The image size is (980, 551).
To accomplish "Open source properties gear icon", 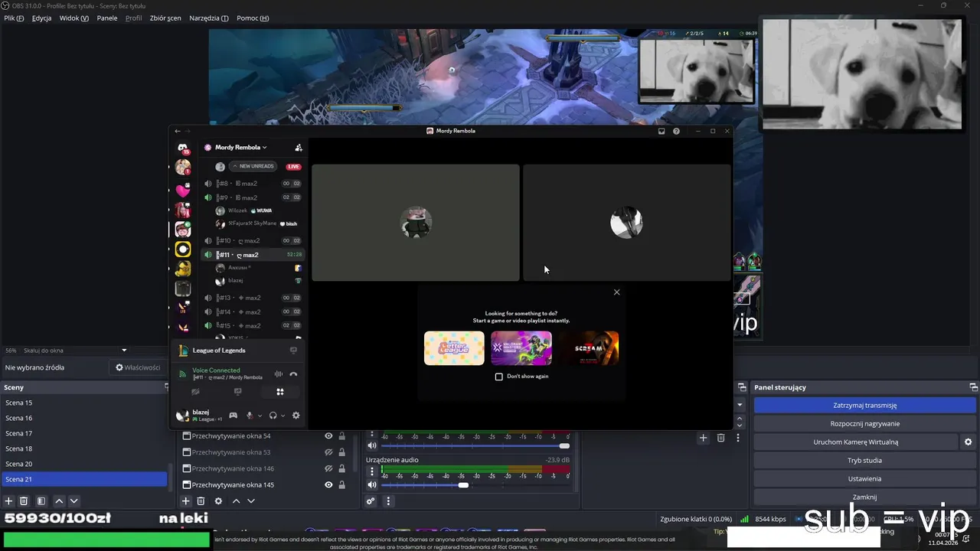I will pyautogui.click(x=218, y=501).
